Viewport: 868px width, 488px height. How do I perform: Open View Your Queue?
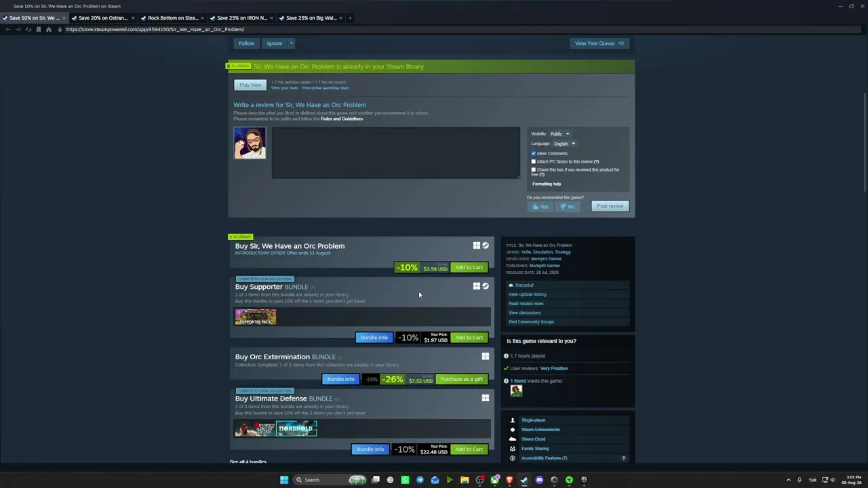pyautogui.click(x=599, y=43)
